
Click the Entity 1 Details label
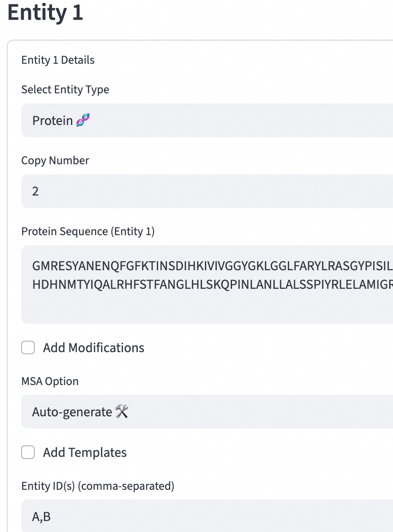click(x=58, y=60)
